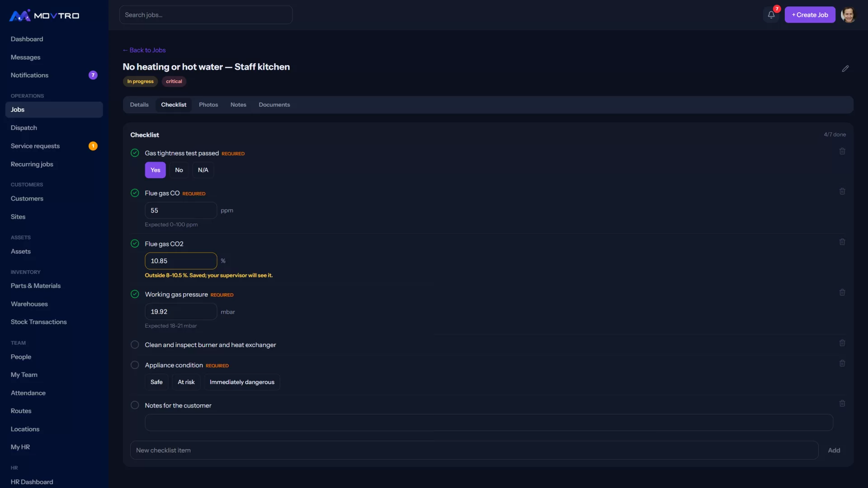Delete the Flue gas CO checklist item
The height and width of the screenshot is (488, 868).
coord(842,192)
